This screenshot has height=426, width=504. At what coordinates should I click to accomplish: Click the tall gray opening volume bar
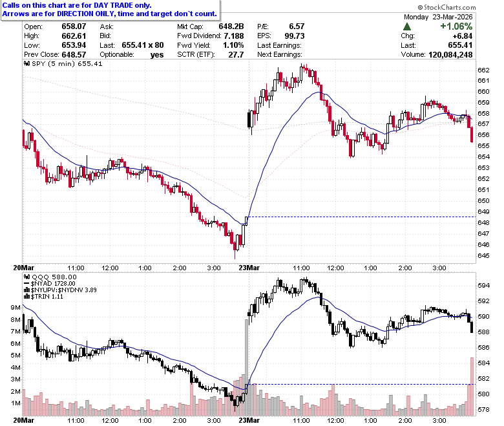pyautogui.click(x=247, y=367)
